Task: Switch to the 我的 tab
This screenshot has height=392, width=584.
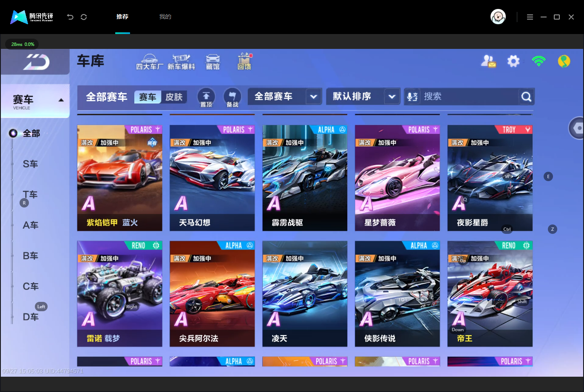Action: [165, 17]
